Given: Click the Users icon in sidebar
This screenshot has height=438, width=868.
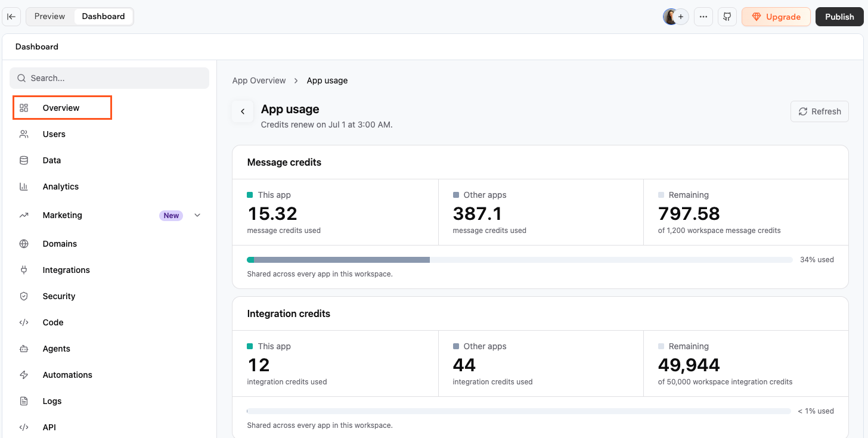Looking at the screenshot, I should tap(24, 134).
